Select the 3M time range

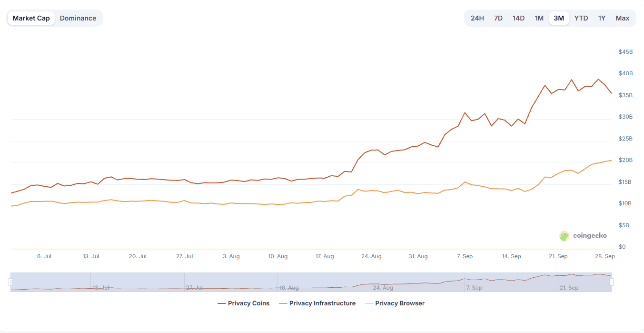[x=559, y=18]
